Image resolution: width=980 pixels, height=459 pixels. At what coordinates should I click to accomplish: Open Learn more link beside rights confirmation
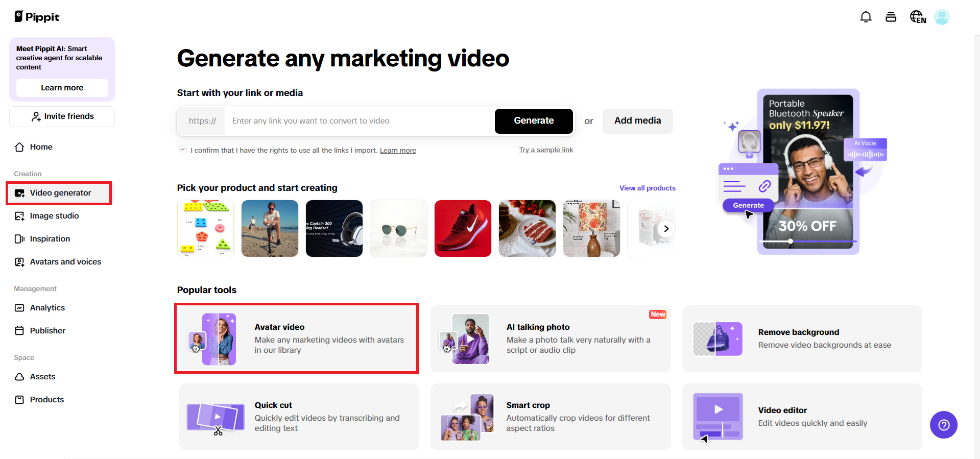(398, 150)
